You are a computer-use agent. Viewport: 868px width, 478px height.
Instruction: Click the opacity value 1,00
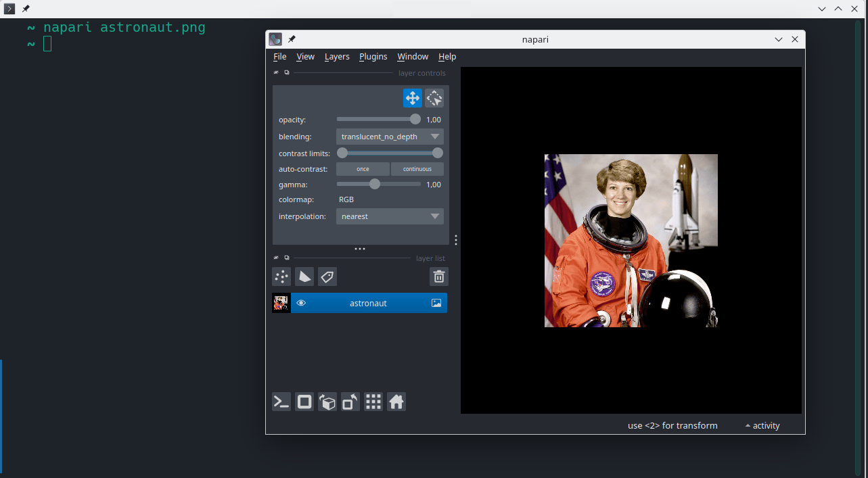[x=434, y=120]
